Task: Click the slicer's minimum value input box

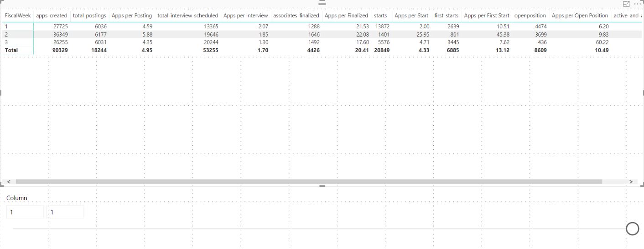Action: (x=25, y=212)
